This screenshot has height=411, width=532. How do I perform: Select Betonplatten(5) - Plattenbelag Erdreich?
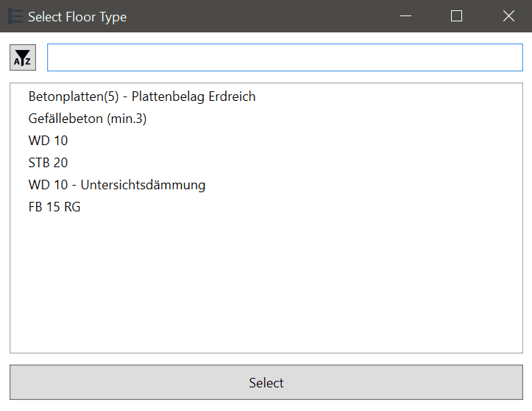[x=142, y=96]
